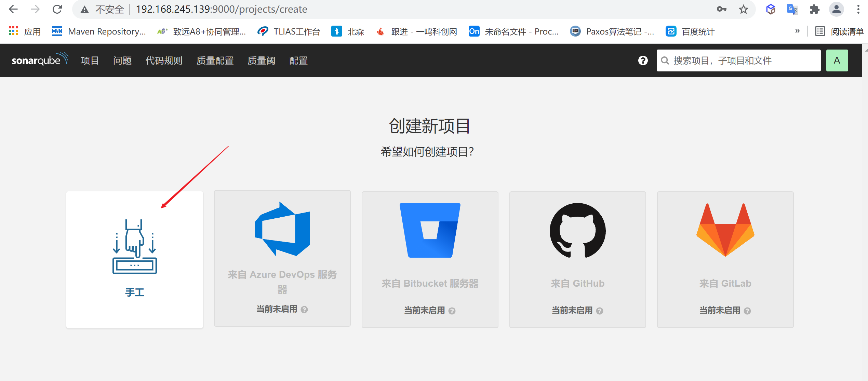
Task: Open the green A user avatar menu
Action: (837, 60)
